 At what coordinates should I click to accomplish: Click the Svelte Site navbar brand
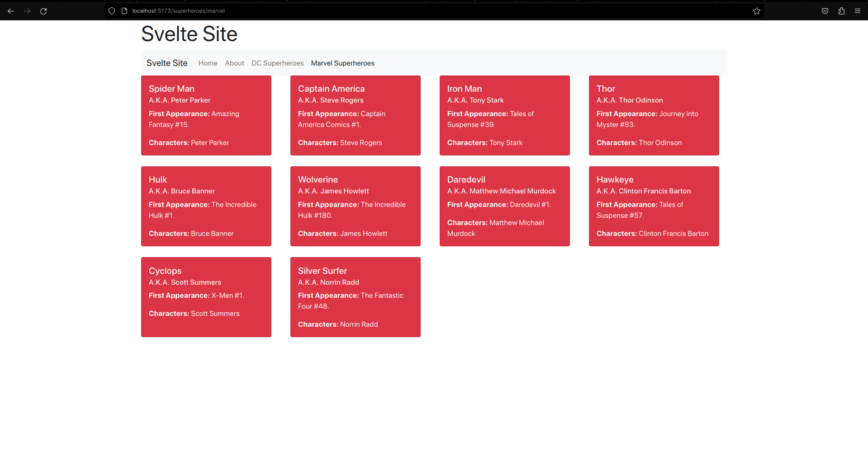(167, 63)
